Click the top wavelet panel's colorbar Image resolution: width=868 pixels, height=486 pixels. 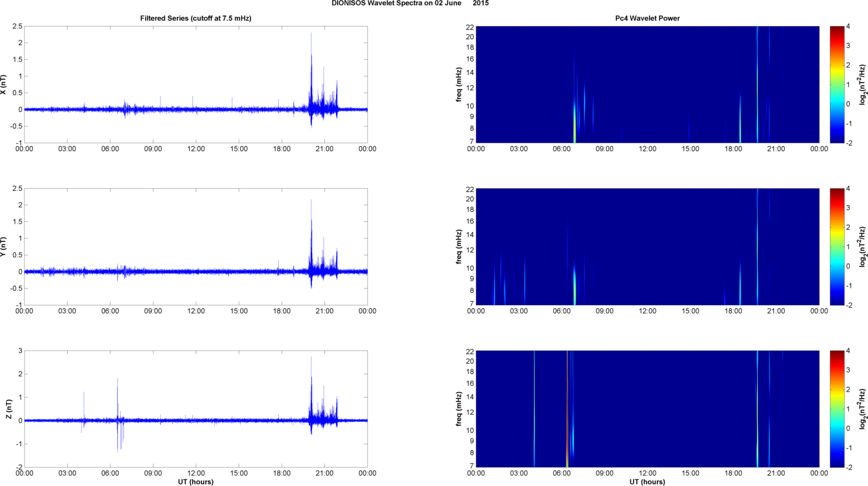click(x=837, y=84)
